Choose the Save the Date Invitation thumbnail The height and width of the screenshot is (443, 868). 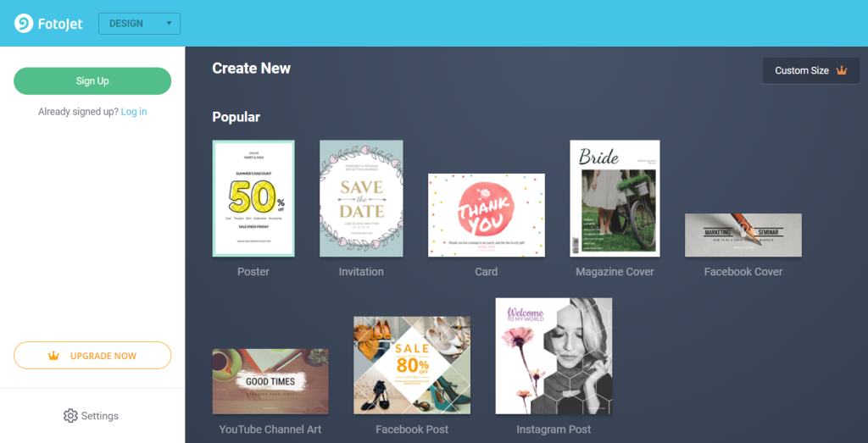(x=361, y=198)
